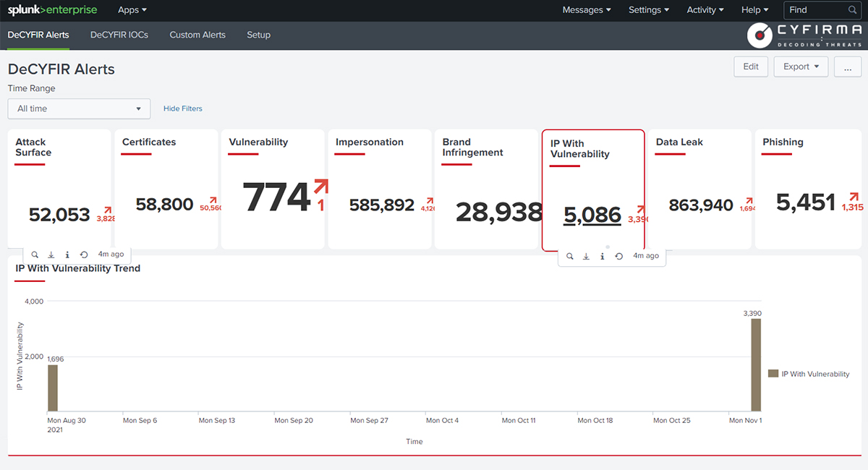868x470 pixels.
Task: Switch to the DeCYFIR Alerts tab
Action: 38,35
